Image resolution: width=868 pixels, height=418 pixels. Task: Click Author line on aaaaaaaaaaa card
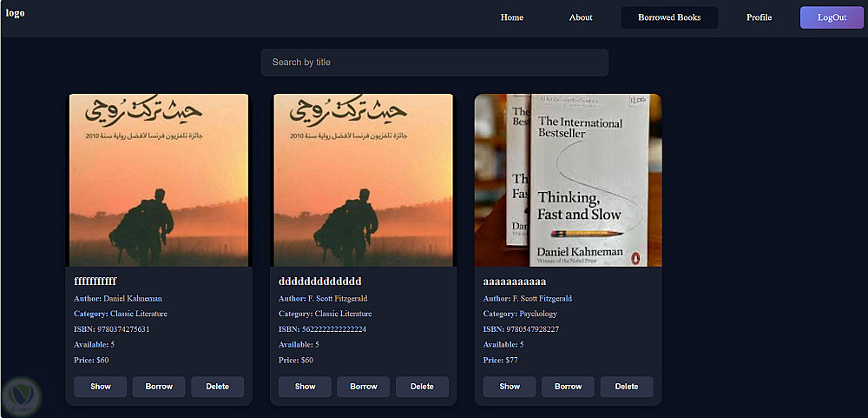coord(528,298)
